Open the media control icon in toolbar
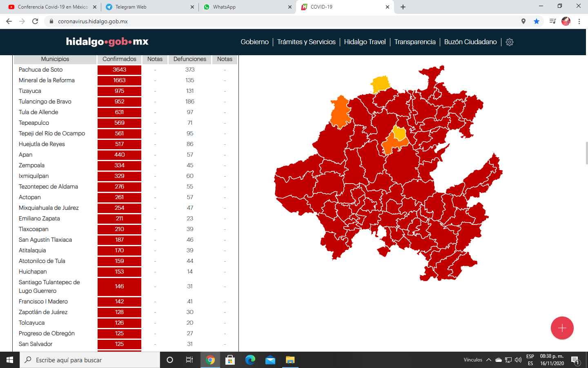 (x=552, y=21)
